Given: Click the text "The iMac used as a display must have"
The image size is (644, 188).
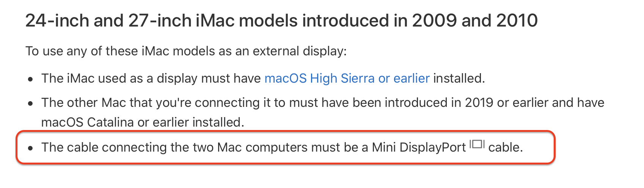Looking at the screenshot, I should 151,78.
